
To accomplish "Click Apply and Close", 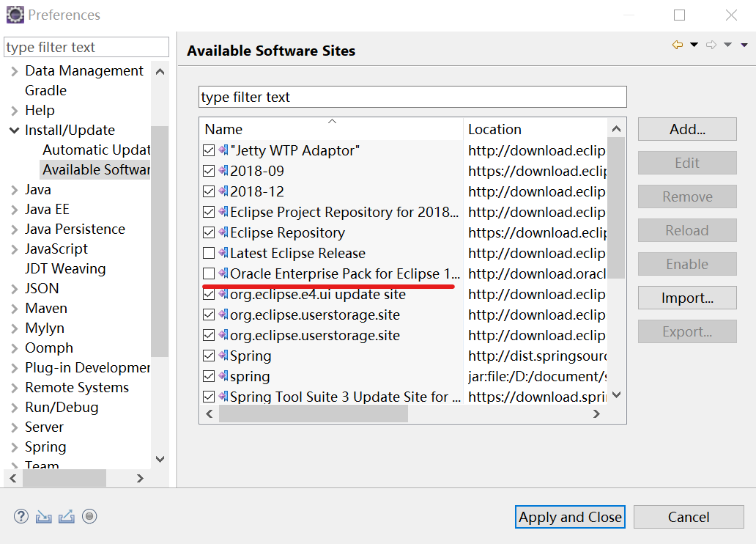I will coord(570,517).
